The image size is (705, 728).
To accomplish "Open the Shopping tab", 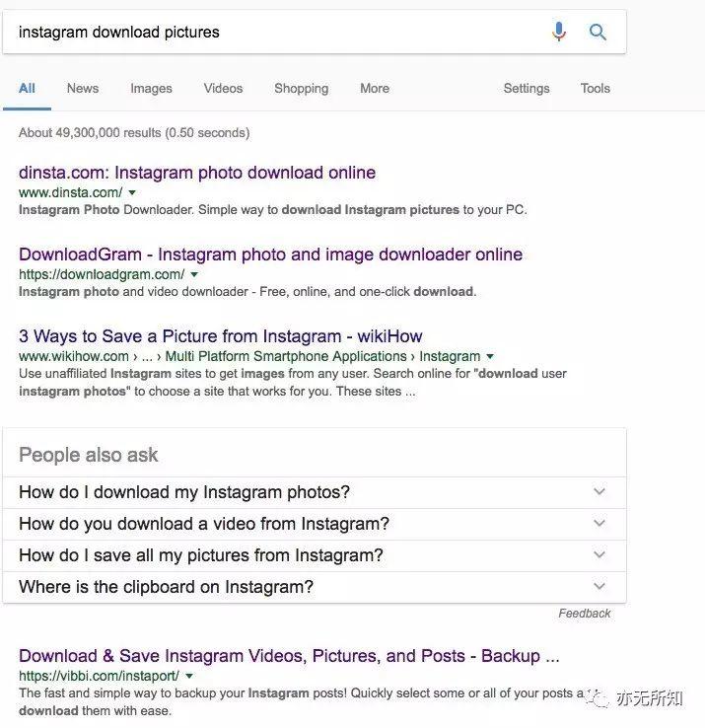I will tap(301, 88).
